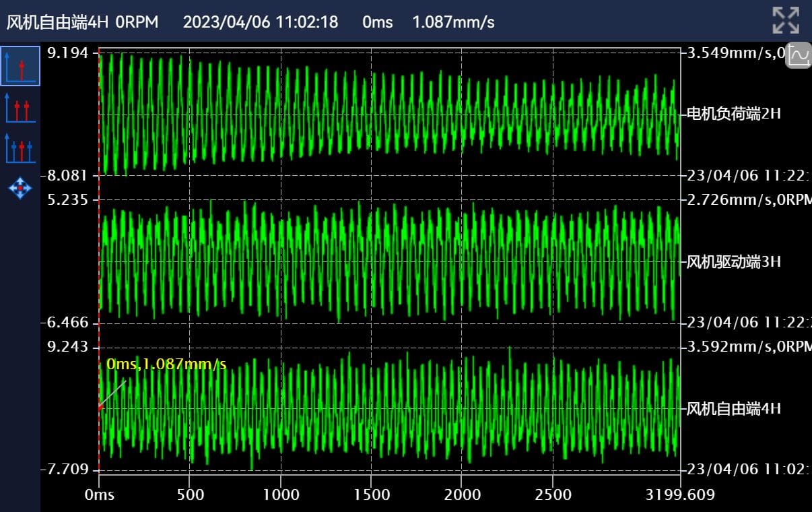Click the 2000 tick on time axis
The image size is (812, 512).
pos(461,495)
